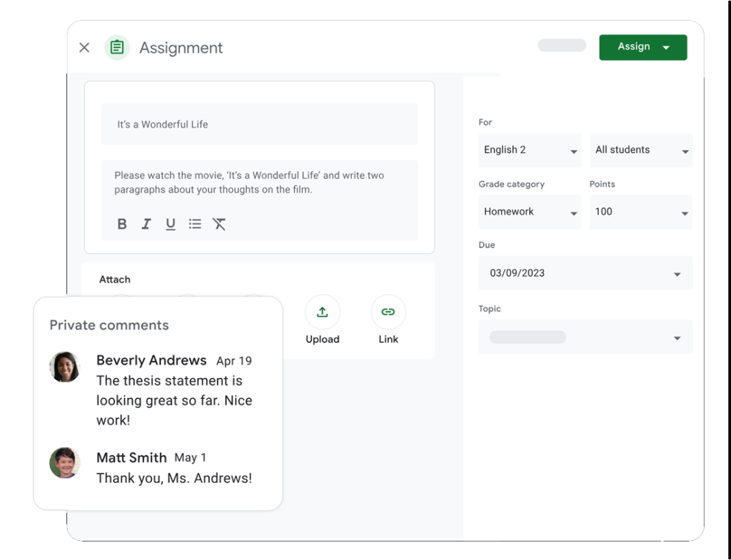
Task: Click the assignment instructions text area
Action: click(x=259, y=183)
